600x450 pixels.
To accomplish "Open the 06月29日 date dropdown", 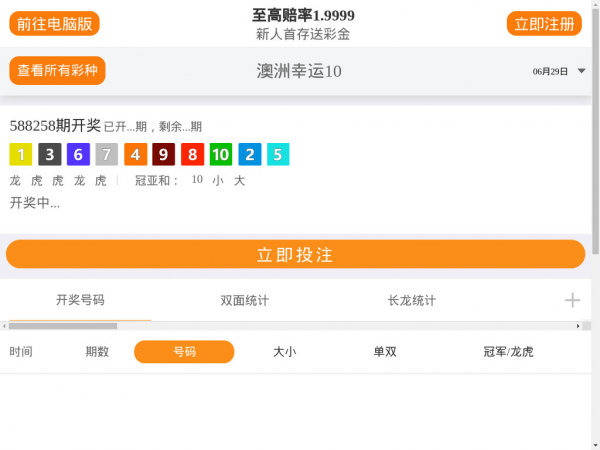I will [558, 71].
